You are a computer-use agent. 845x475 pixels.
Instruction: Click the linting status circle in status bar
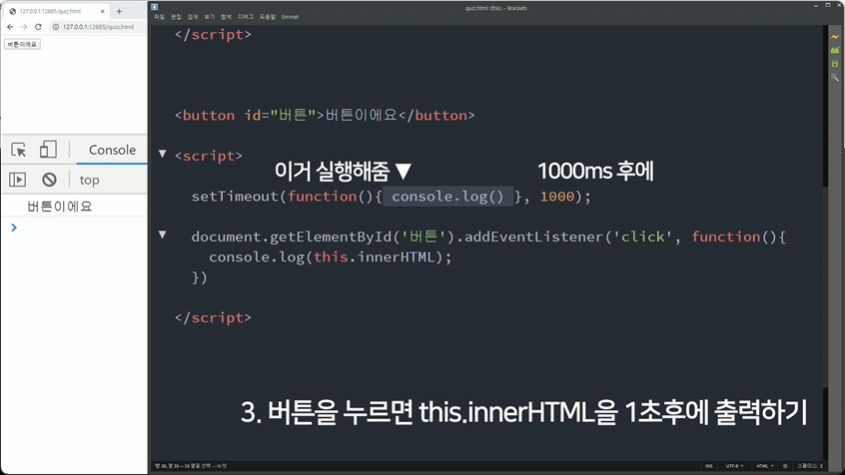click(x=785, y=466)
